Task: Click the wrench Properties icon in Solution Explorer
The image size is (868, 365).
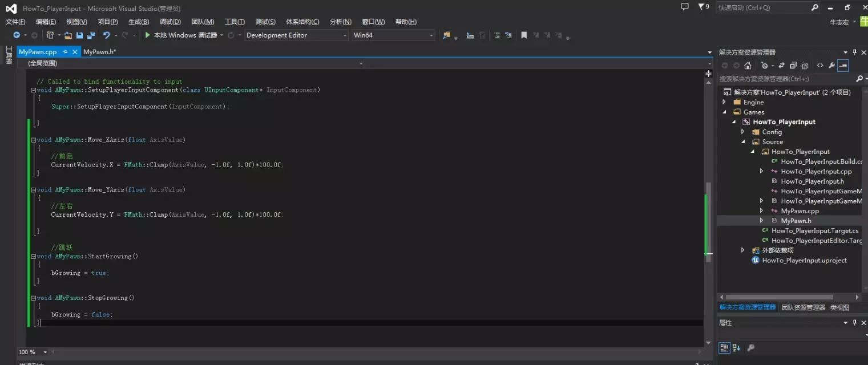Action: [831, 66]
